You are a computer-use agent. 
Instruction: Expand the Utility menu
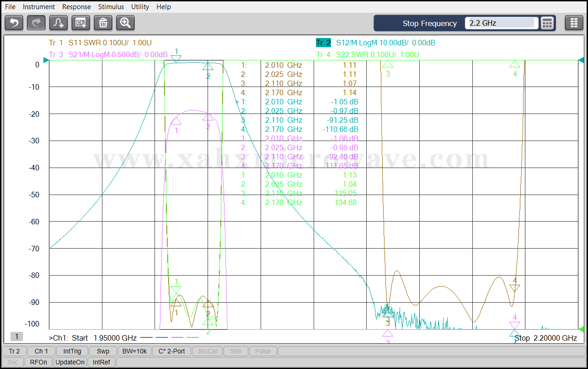point(140,7)
